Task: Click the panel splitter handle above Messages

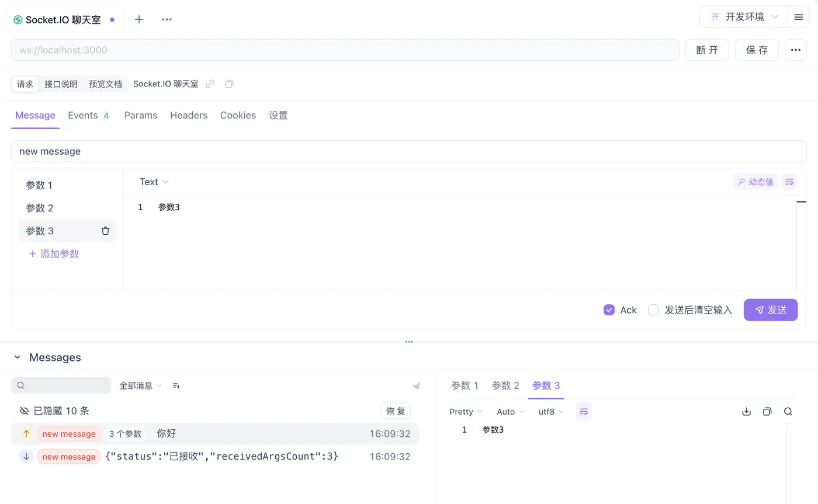Action: pyautogui.click(x=409, y=342)
